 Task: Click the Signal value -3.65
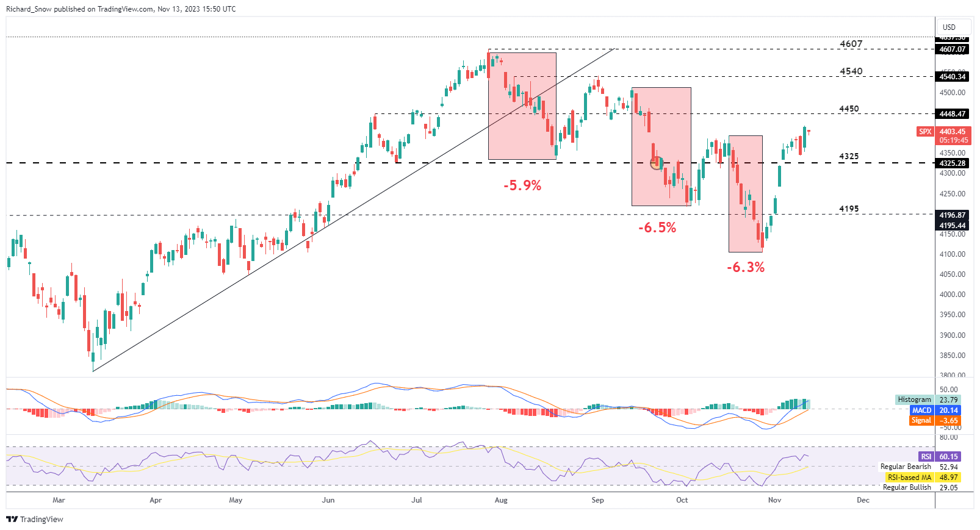[x=948, y=420]
